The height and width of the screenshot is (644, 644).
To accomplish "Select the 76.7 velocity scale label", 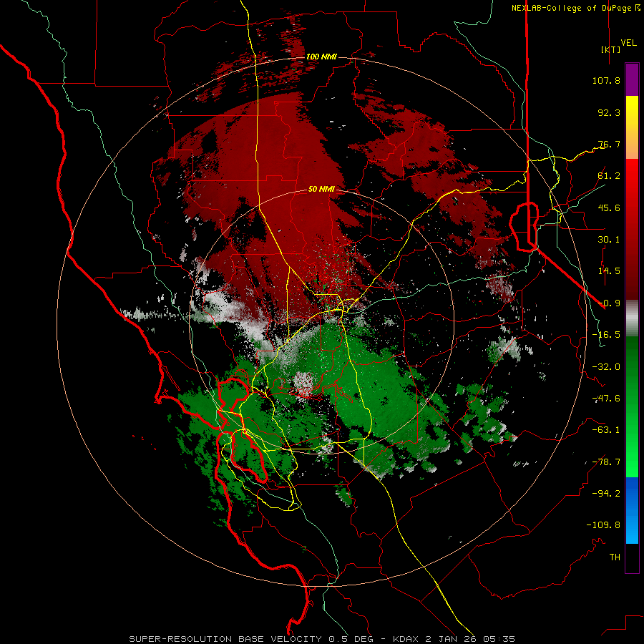I will (x=609, y=144).
